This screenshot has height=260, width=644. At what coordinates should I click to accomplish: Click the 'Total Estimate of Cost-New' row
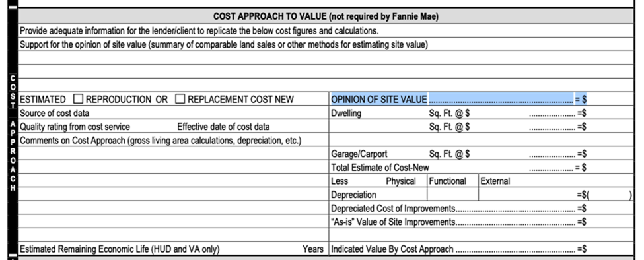(481, 168)
